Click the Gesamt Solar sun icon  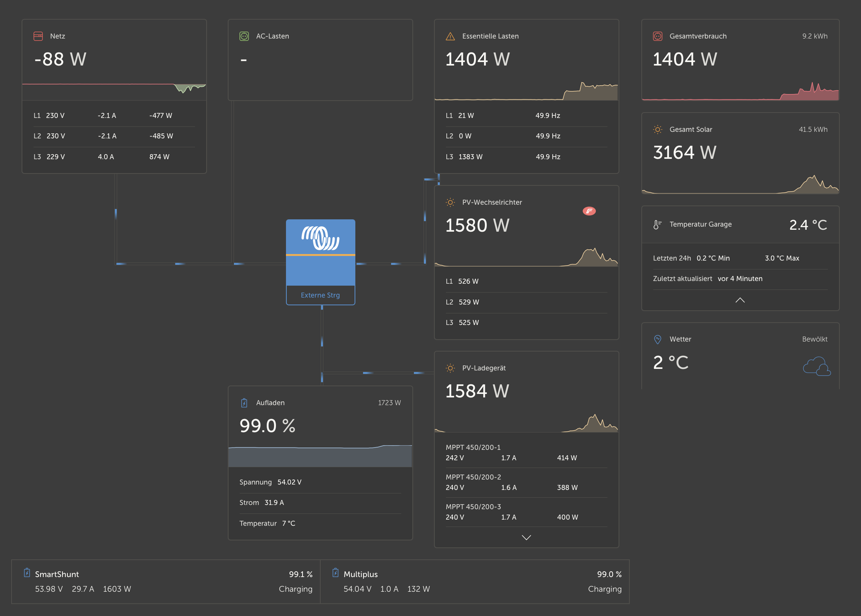click(x=658, y=130)
